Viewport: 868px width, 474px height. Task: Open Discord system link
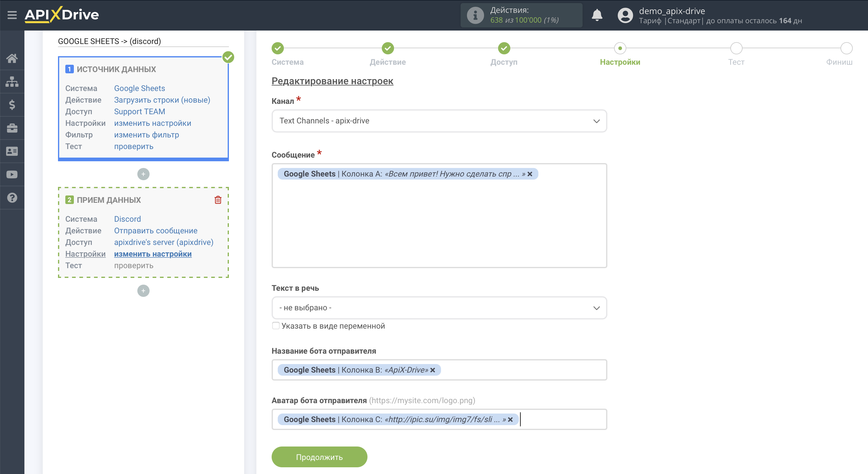(x=127, y=219)
